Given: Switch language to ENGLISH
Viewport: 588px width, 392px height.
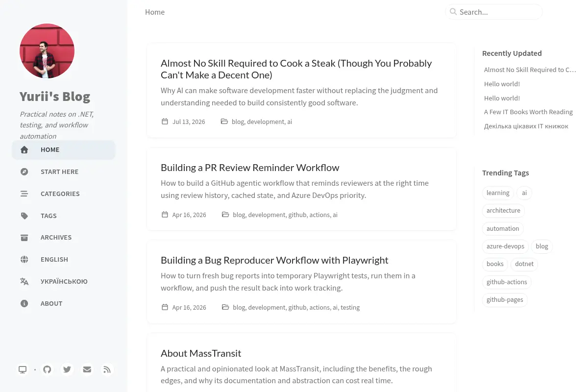Looking at the screenshot, I should tap(64, 260).
